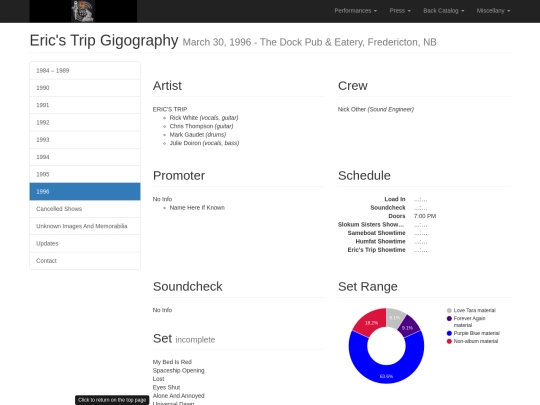Toggle Love Tara material legend swatch
This screenshot has height=405, width=540.
pos(449,310)
